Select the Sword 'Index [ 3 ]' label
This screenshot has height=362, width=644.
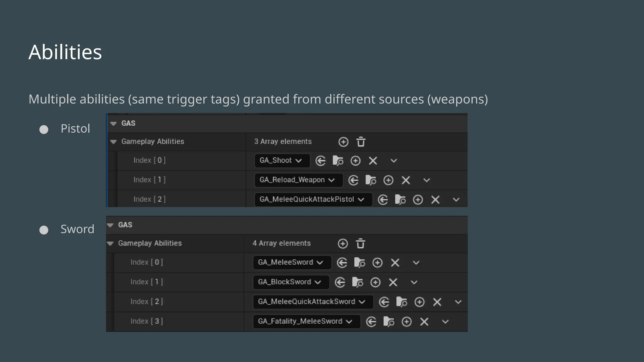147,321
